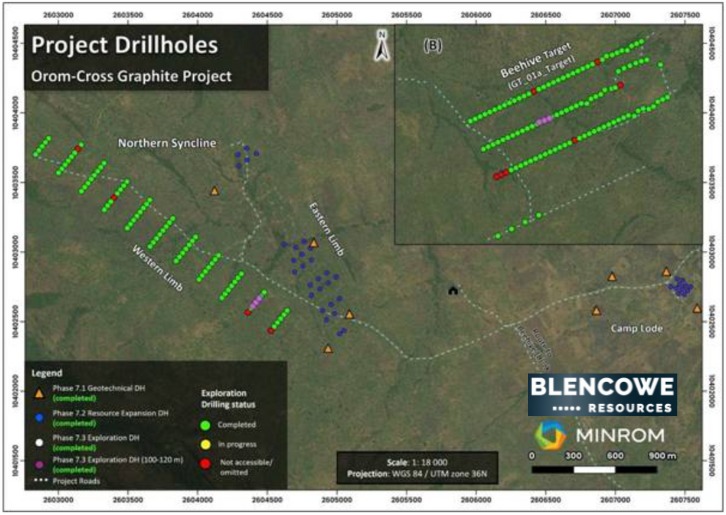The image size is (726, 515).
Task: Click the orange triangle on Eastern Limb
Action: coord(314,243)
